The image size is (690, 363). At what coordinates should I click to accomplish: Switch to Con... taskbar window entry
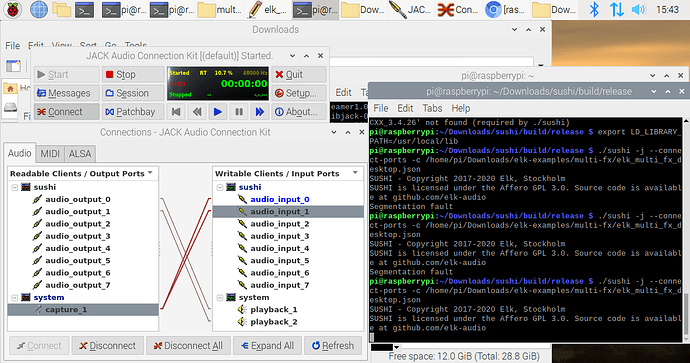coord(457,10)
